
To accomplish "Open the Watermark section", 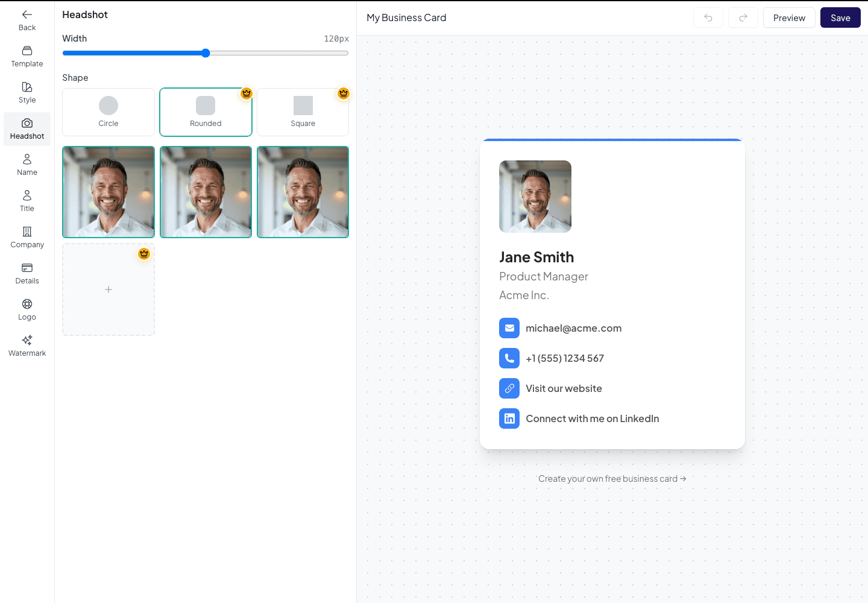I will tap(27, 346).
